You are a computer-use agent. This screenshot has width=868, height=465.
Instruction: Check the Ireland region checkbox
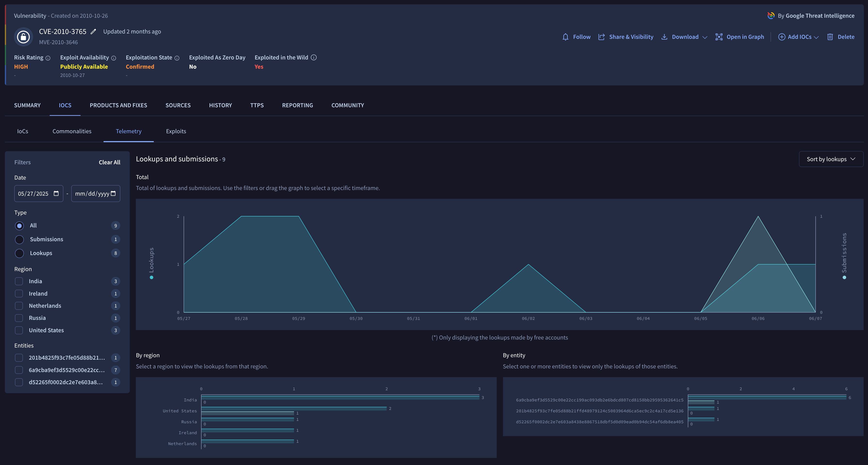[x=19, y=294]
